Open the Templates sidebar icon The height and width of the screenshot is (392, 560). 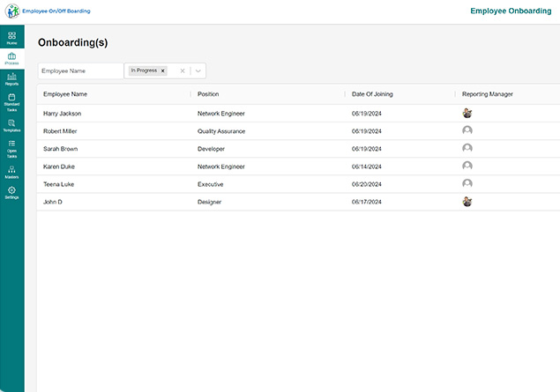click(x=11, y=125)
